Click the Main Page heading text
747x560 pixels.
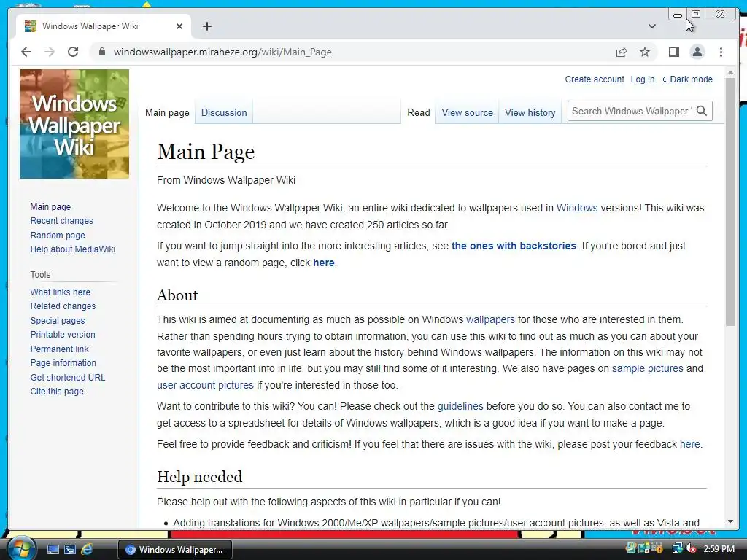click(x=205, y=152)
